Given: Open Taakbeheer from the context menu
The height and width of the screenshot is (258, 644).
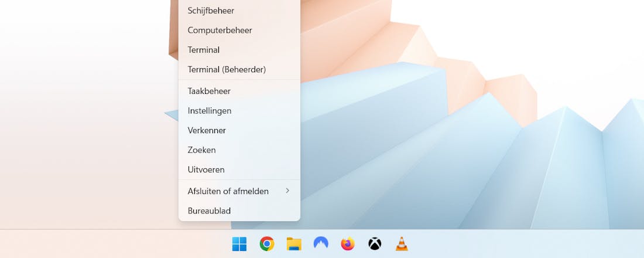Looking at the screenshot, I should 209,91.
